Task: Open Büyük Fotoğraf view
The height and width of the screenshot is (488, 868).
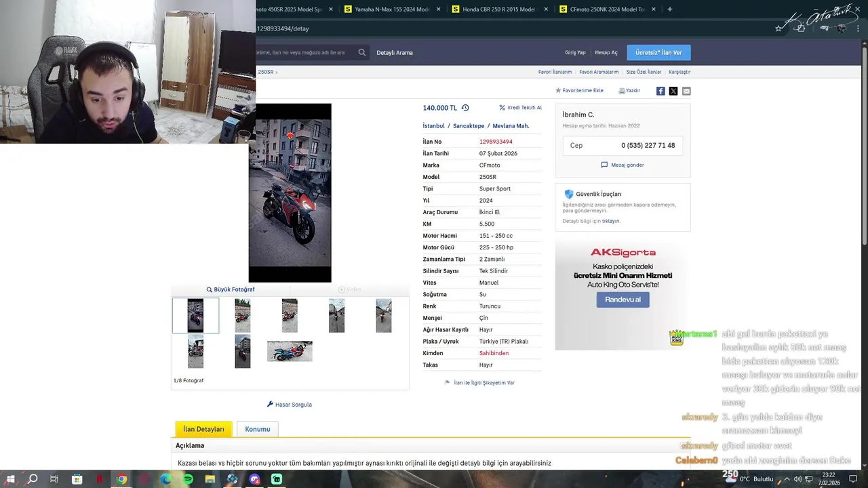Action: pos(231,289)
